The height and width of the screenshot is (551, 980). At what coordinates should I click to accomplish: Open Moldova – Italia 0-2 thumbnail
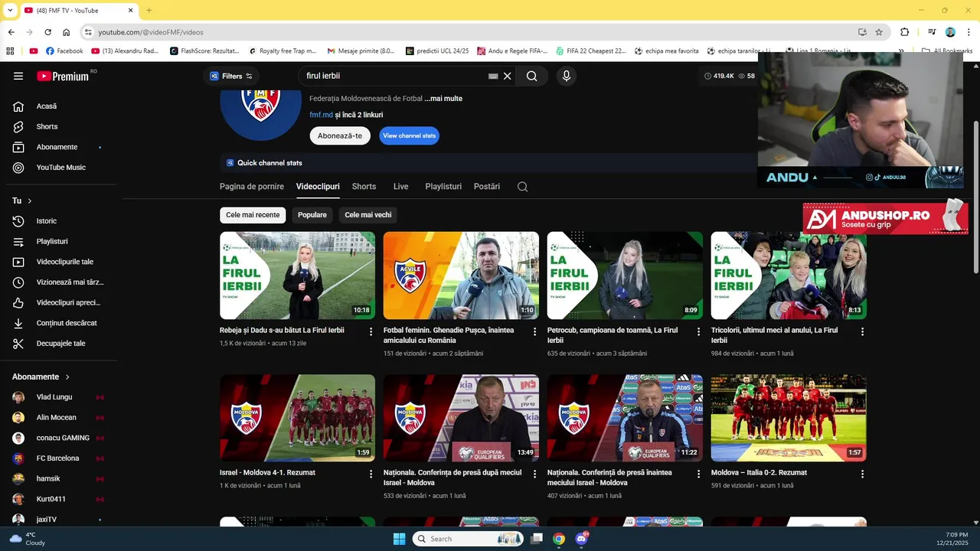click(789, 418)
